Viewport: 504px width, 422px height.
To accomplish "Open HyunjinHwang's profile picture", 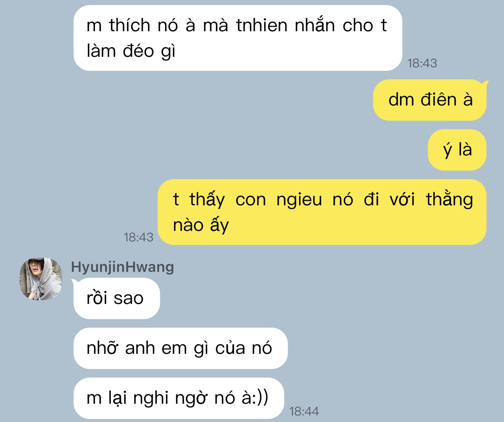I will pyautogui.click(x=41, y=279).
